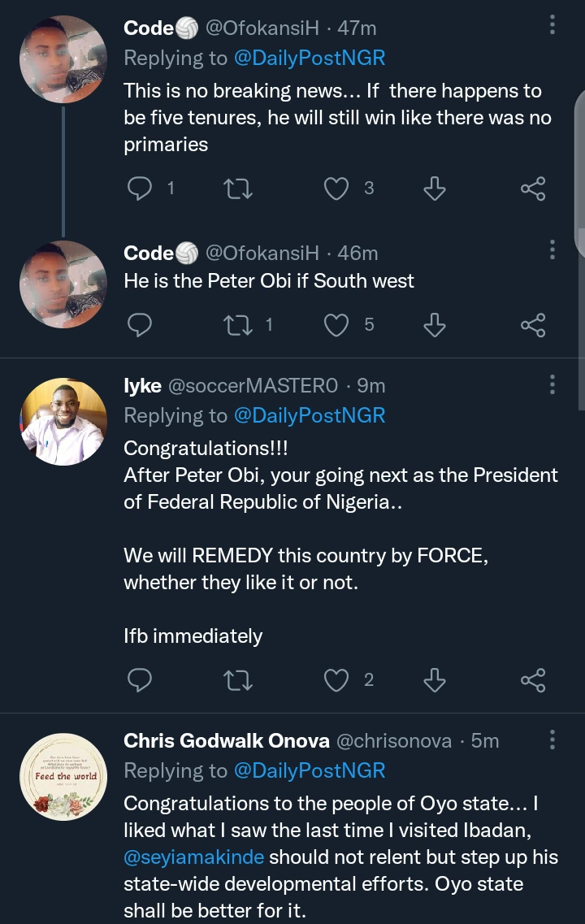The height and width of the screenshot is (924, 585).
Task: Open @DailyPostNGR link in Iyke's reply
Action: click(310, 415)
